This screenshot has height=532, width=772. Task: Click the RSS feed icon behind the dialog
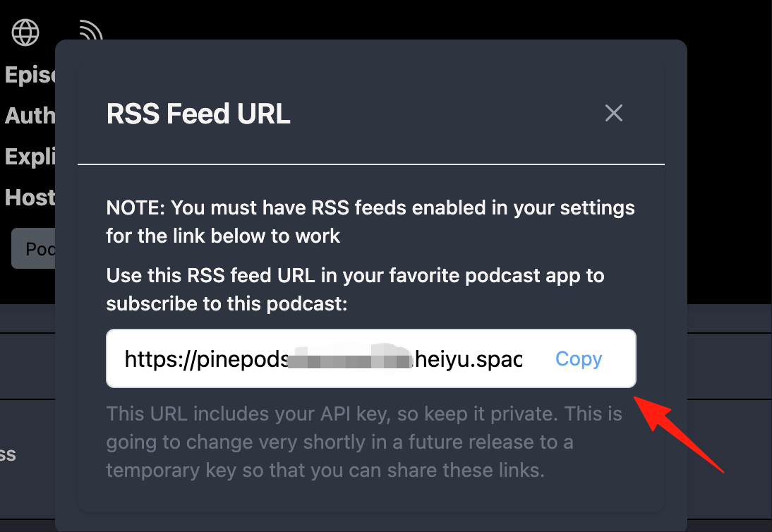pyautogui.click(x=90, y=30)
